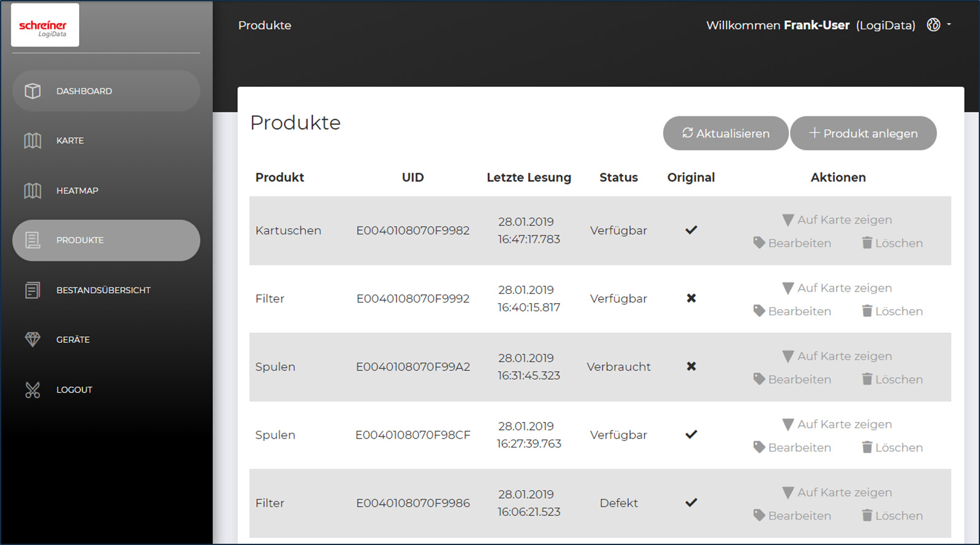Click the Produkt anlegen button
The height and width of the screenshot is (545, 980).
pos(864,133)
